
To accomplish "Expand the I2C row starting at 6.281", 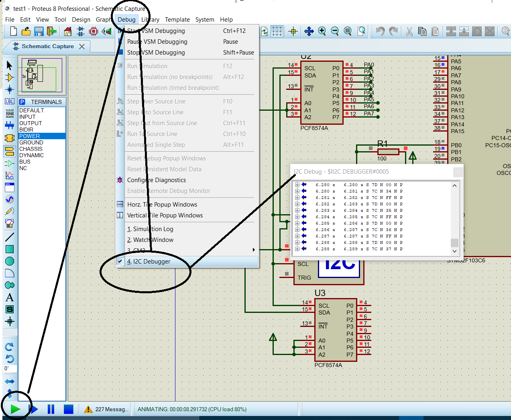I will pyautogui.click(x=297, y=198).
